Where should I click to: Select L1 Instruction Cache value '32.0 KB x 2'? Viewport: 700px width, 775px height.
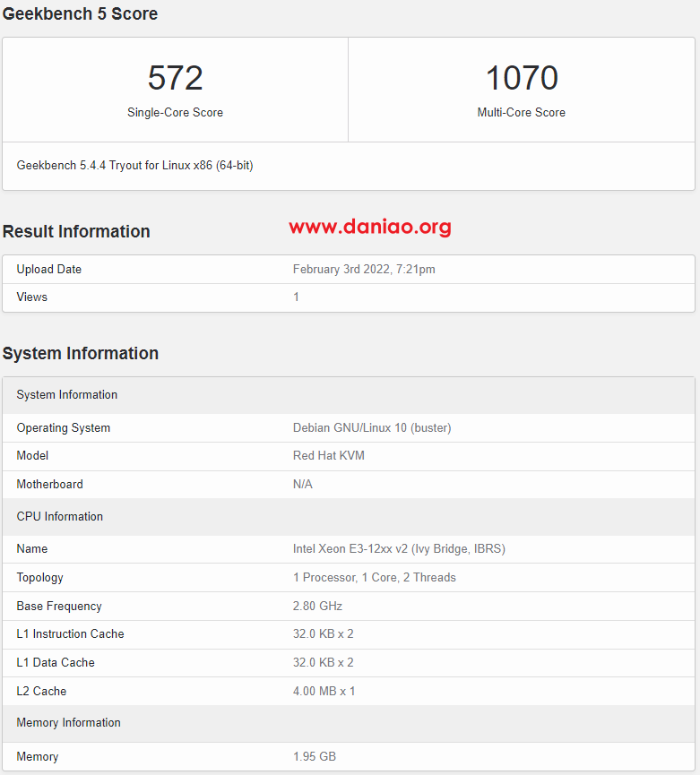point(324,634)
